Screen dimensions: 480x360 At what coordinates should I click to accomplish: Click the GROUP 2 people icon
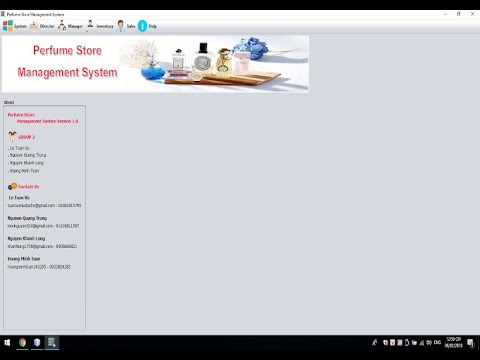[12, 137]
